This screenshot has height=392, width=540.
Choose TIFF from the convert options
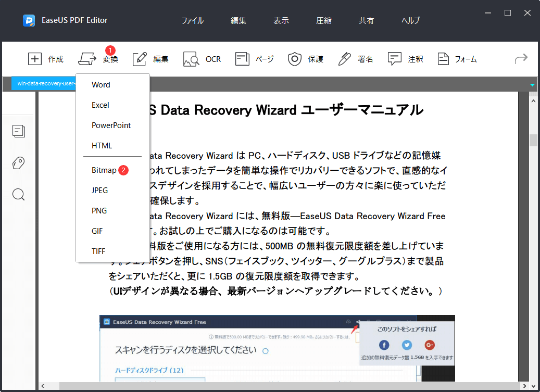click(x=98, y=251)
